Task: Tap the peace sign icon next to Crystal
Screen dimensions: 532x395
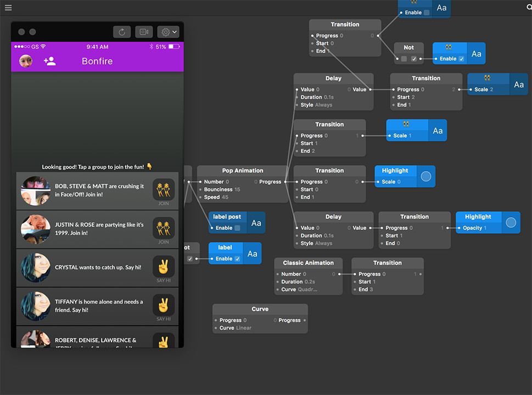Action: pos(163,266)
